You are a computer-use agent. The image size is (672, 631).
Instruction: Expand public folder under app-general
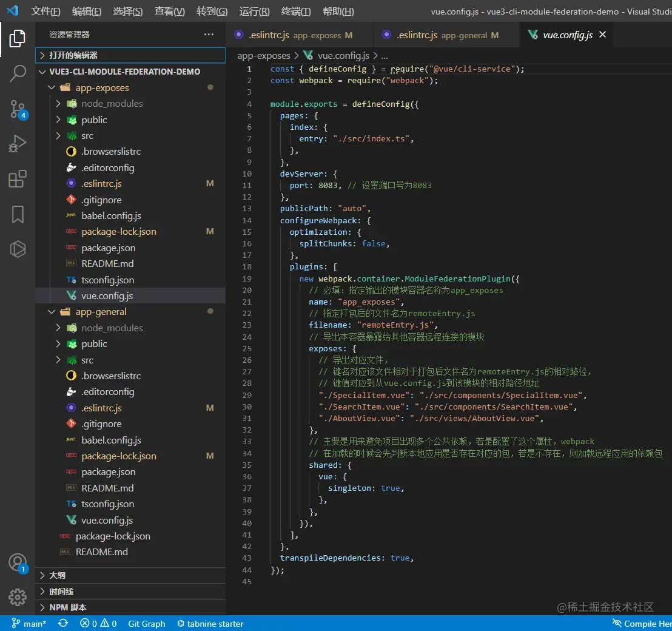pyautogui.click(x=130, y=344)
